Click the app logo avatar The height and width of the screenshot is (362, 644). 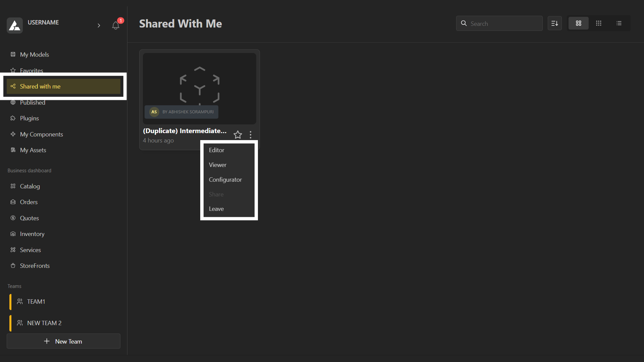[x=15, y=25]
